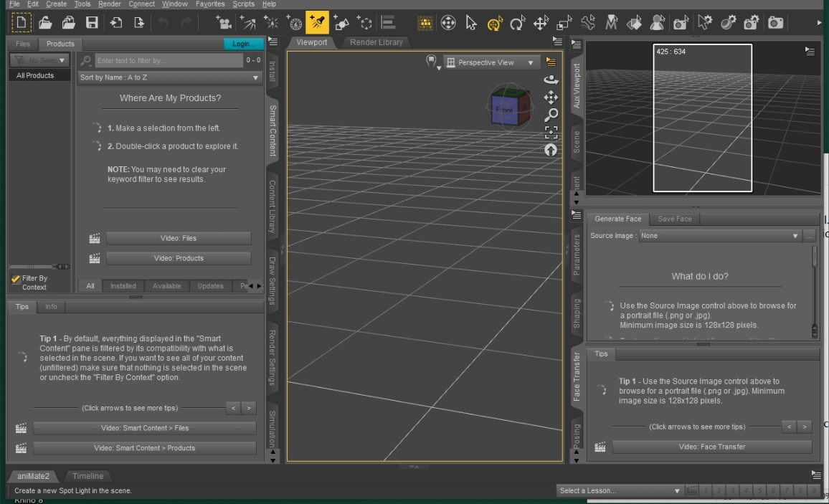Open the Sort by Name : A to Z dropdown
Screen dimensions: 829x504
tap(169, 77)
